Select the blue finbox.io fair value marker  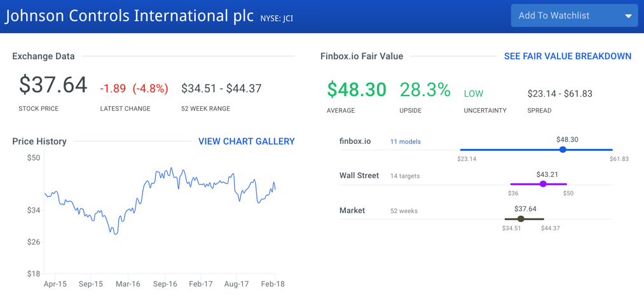click(x=563, y=150)
